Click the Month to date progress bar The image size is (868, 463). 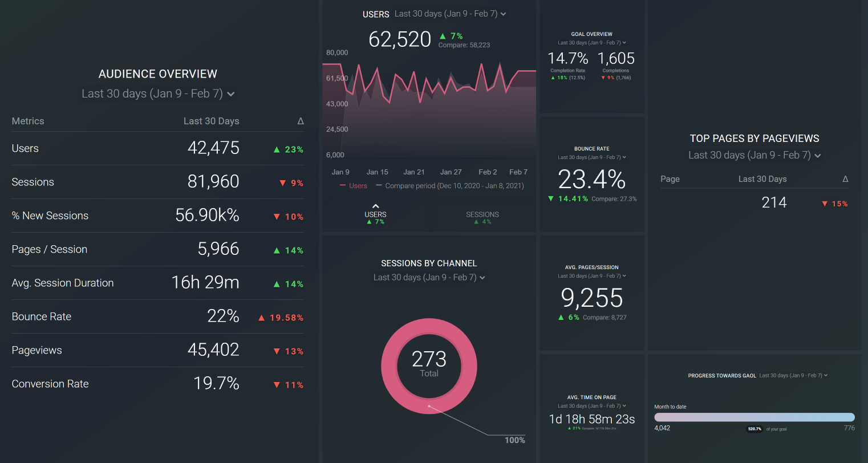(x=754, y=416)
